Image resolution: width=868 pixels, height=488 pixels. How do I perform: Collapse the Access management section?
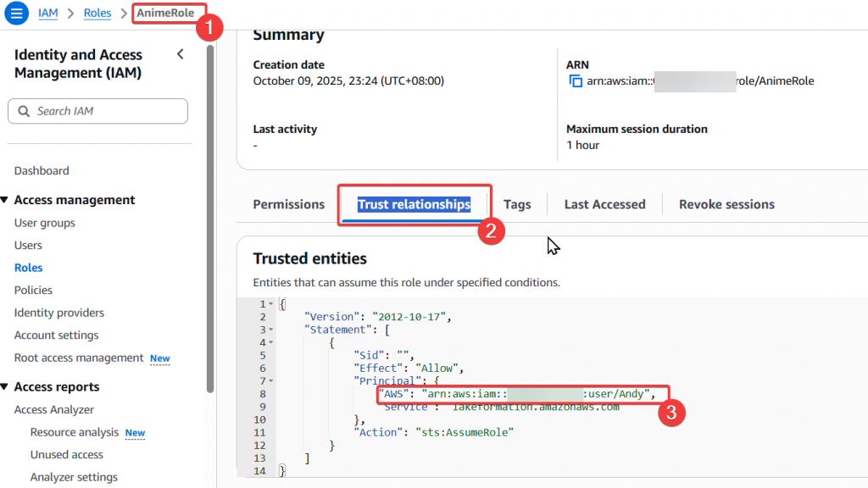4,200
